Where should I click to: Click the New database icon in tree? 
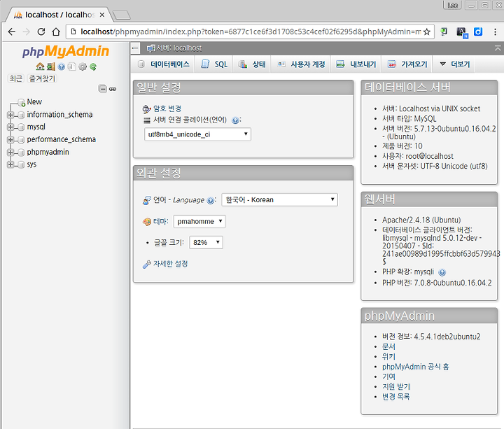click(x=22, y=102)
